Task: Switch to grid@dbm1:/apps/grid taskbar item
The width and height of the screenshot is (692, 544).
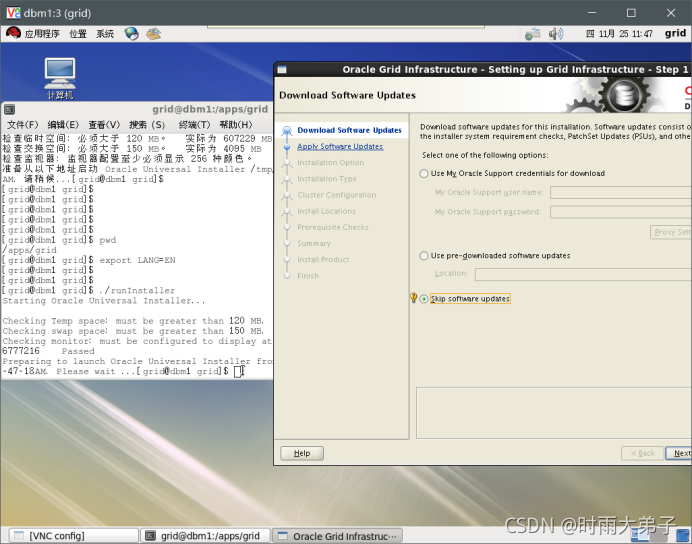Action: (206, 536)
